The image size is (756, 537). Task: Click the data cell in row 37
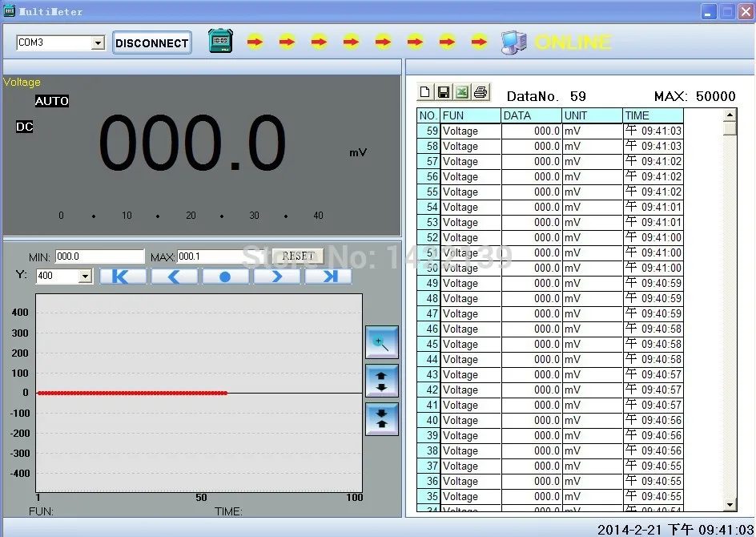pyautogui.click(x=531, y=466)
